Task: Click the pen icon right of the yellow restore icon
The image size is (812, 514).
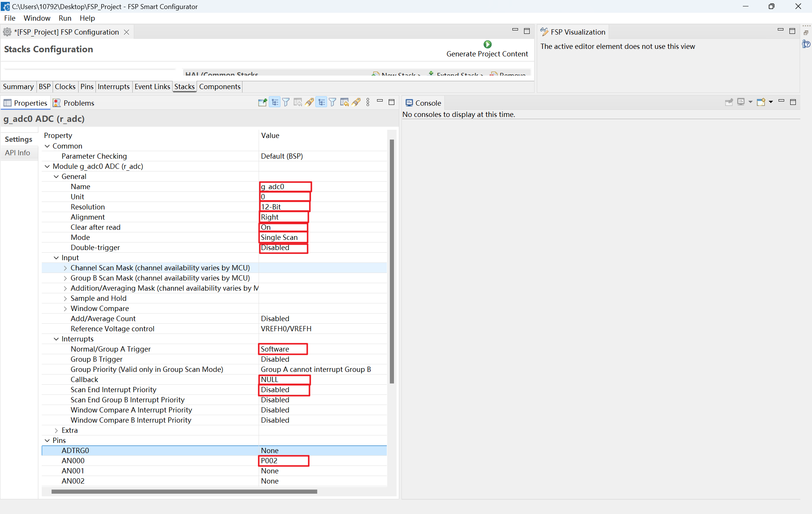Action: (356, 102)
